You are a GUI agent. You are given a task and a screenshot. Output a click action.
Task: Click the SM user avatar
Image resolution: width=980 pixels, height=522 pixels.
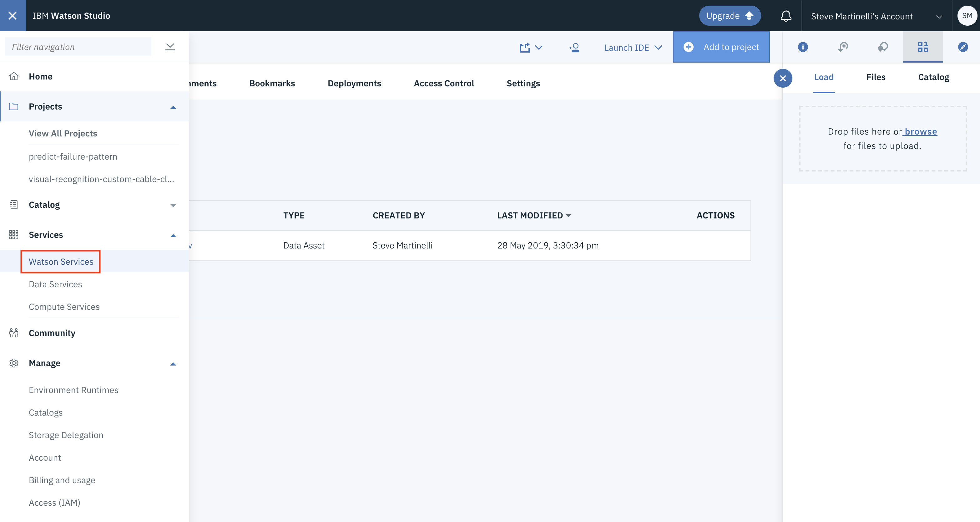(x=967, y=16)
